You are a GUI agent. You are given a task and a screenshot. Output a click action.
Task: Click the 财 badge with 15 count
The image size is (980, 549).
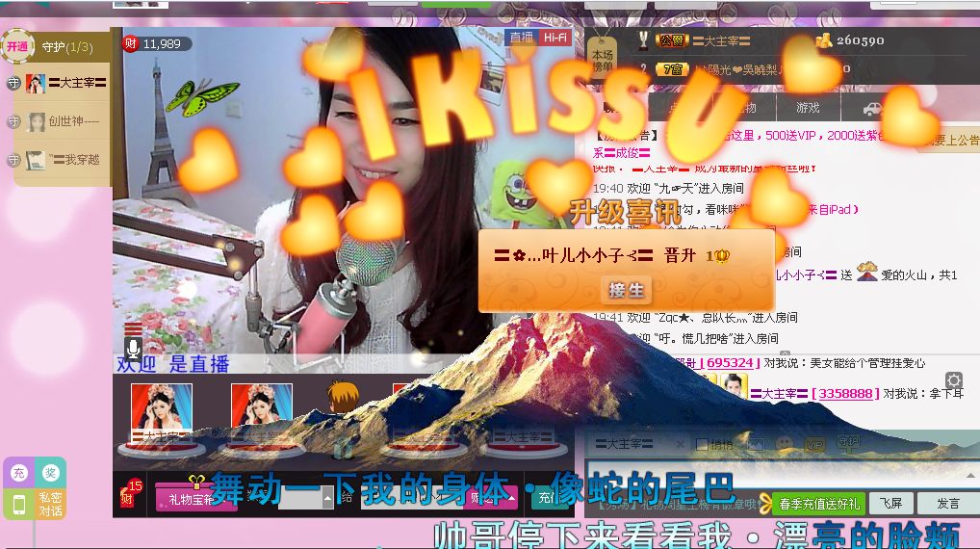coord(131,493)
